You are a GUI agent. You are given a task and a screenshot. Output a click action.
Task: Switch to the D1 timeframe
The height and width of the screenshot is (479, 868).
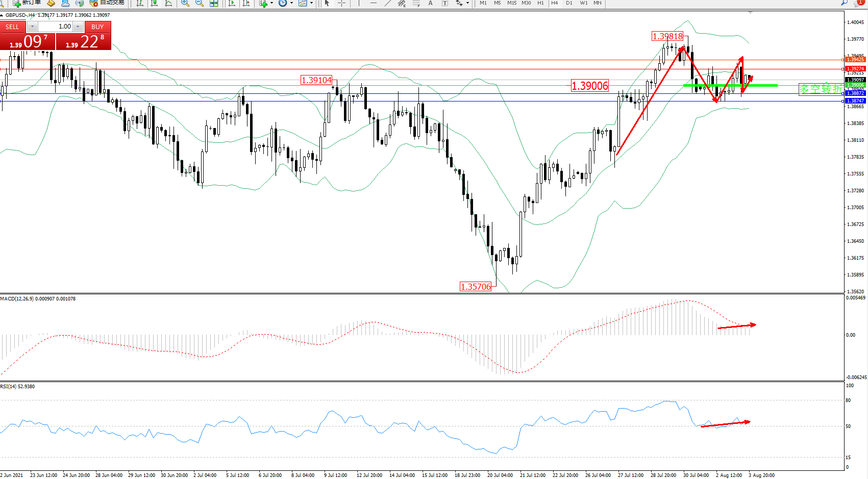click(x=569, y=3)
